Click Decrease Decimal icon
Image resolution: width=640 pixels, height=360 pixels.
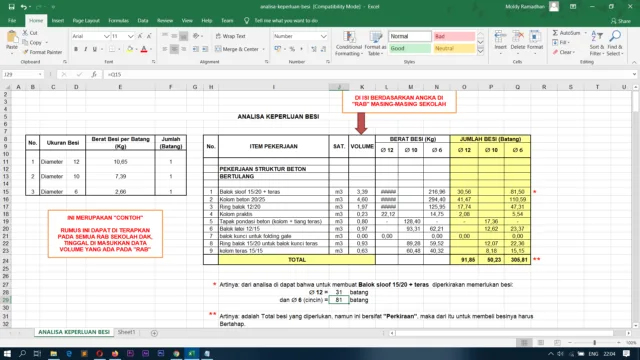tap(323, 49)
